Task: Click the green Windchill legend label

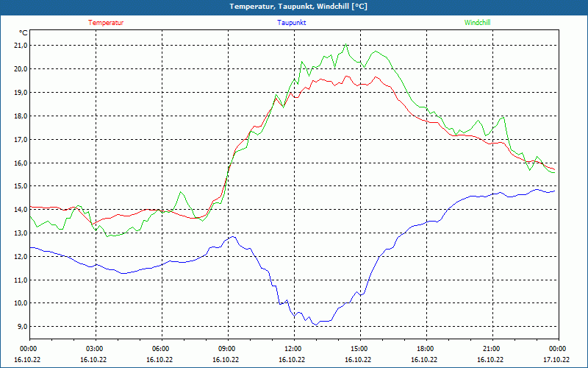Action: pyautogui.click(x=477, y=23)
